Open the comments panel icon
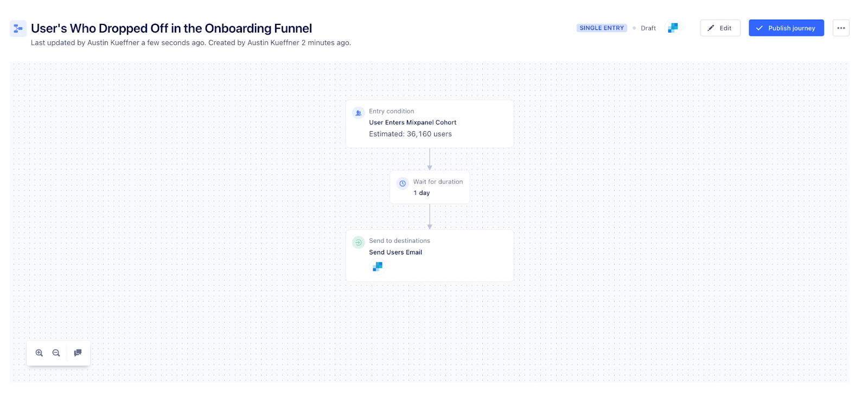868x402 pixels. click(77, 353)
